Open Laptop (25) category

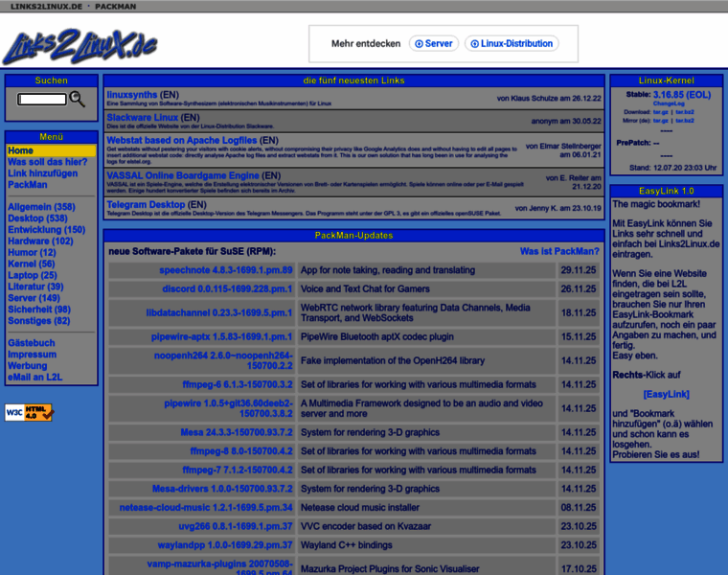32,275
